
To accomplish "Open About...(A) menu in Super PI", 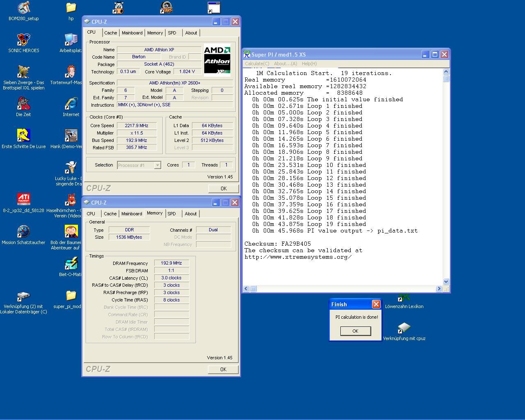I will (x=285, y=64).
